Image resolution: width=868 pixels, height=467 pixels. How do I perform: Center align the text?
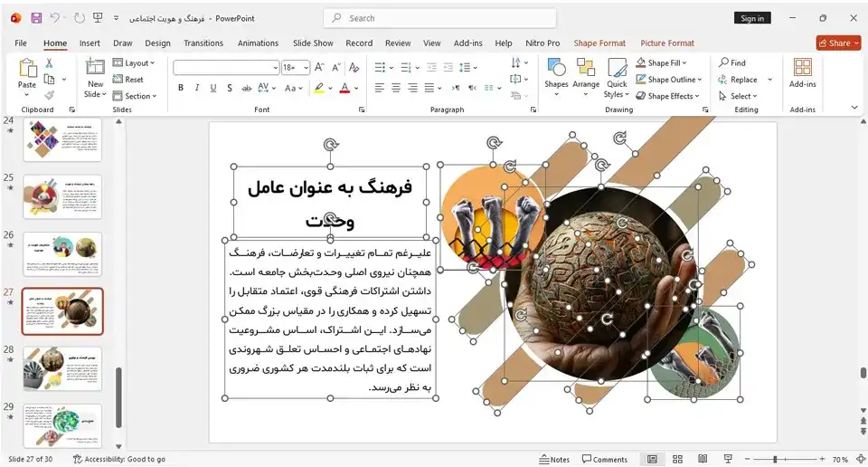[396, 88]
